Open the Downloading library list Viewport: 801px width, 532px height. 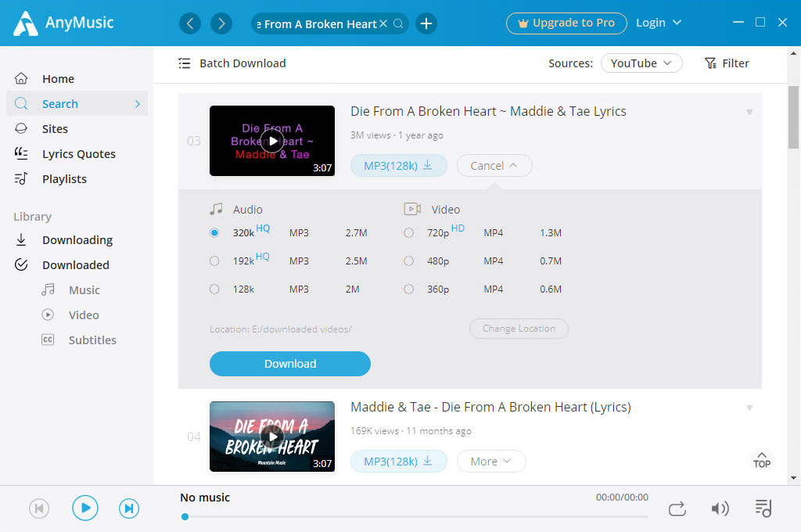click(77, 239)
